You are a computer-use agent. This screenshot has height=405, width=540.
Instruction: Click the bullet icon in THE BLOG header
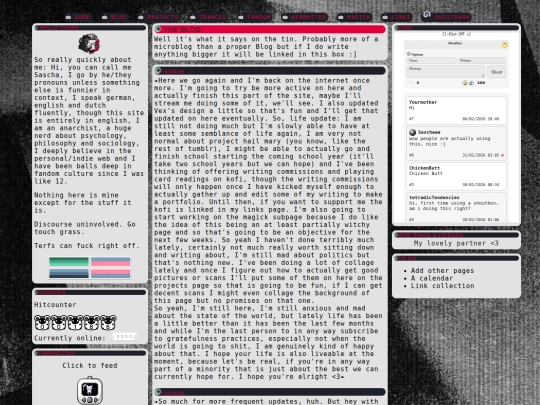(x=158, y=29)
